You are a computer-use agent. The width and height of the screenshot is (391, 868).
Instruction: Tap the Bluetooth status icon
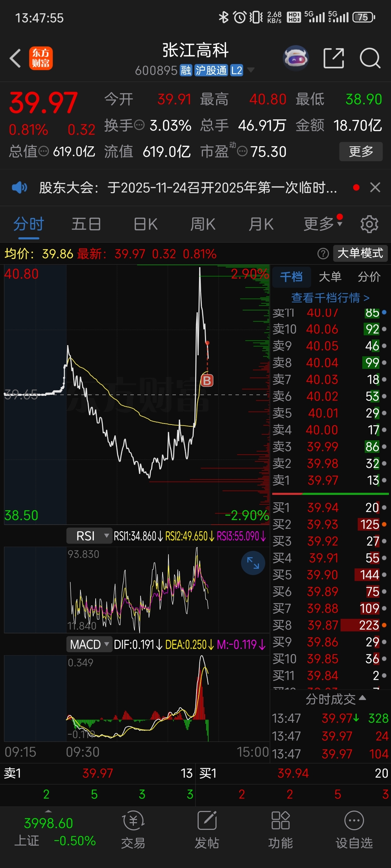click(x=223, y=17)
